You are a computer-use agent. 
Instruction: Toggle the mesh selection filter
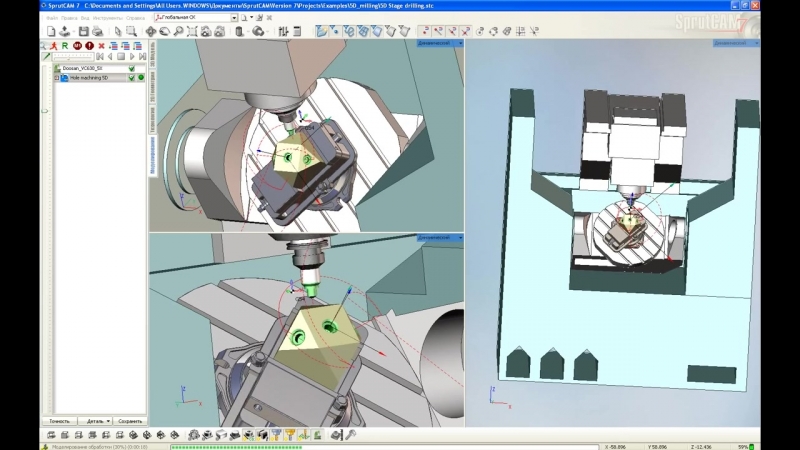tap(363, 32)
